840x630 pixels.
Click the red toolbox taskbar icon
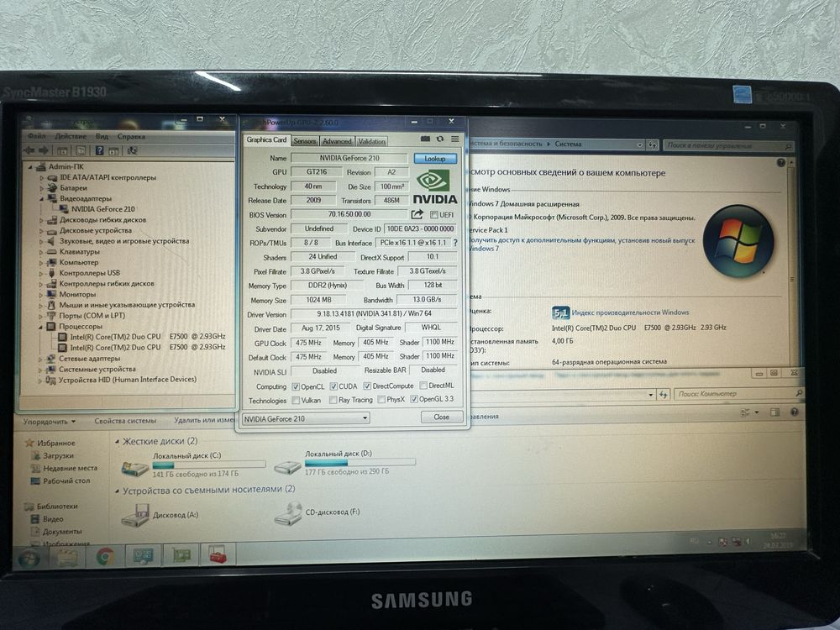pyautogui.click(x=218, y=554)
